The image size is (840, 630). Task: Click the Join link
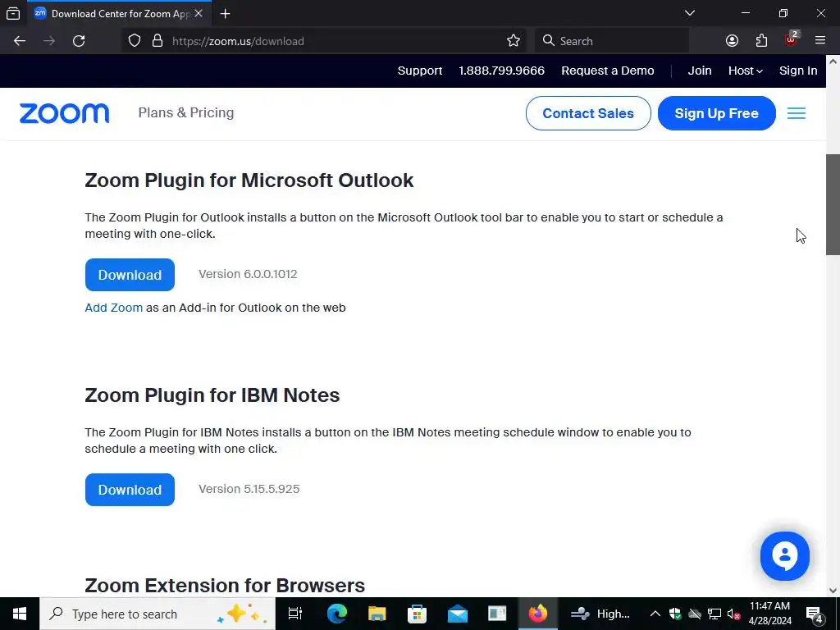700,71
